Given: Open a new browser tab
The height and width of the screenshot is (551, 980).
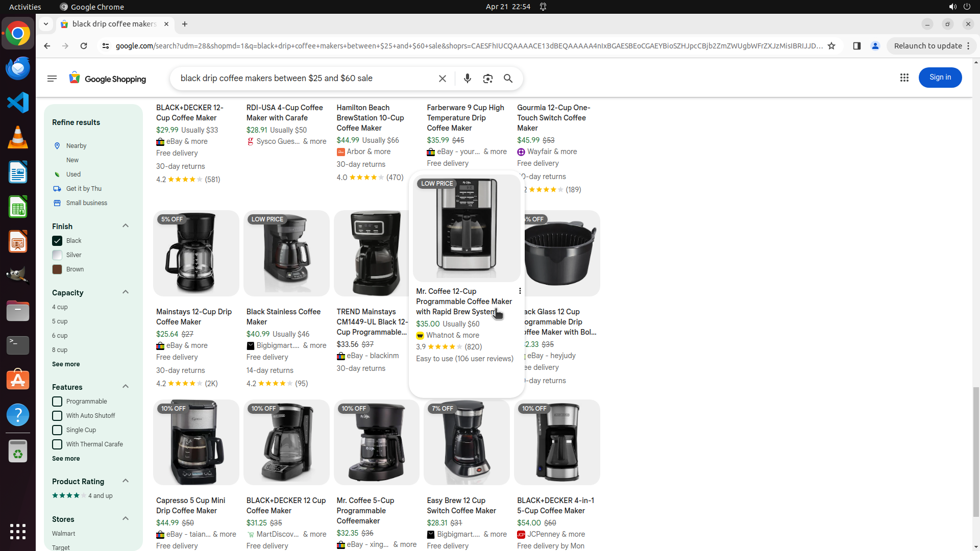Looking at the screenshot, I should click(185, 24).
